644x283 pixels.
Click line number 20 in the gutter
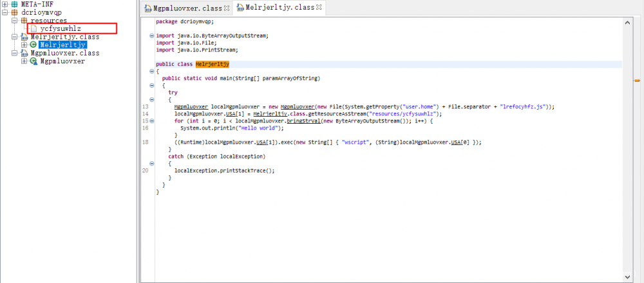(x=145, y=170)
